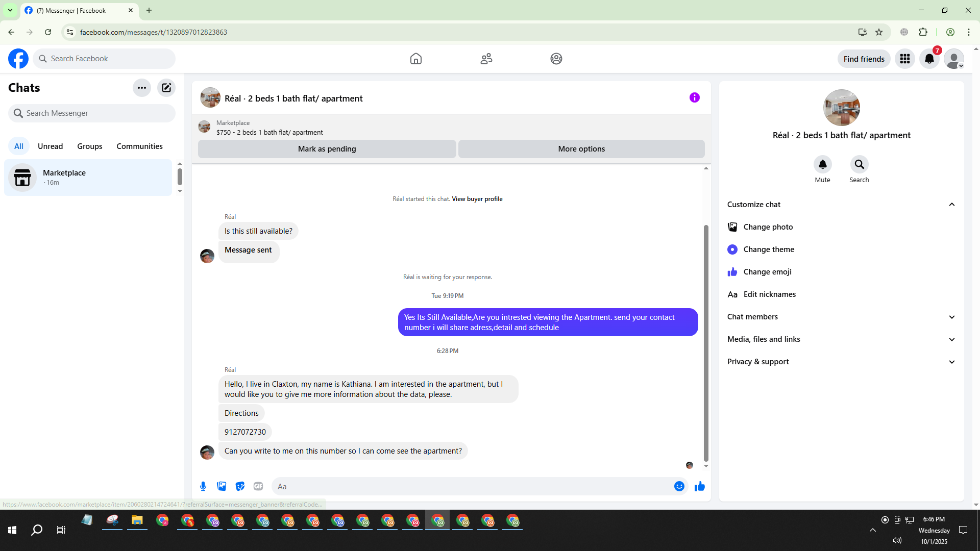Open the Groups icon in top navigation
This screenshot has width=980, height=551.
(x=556, y=59)
